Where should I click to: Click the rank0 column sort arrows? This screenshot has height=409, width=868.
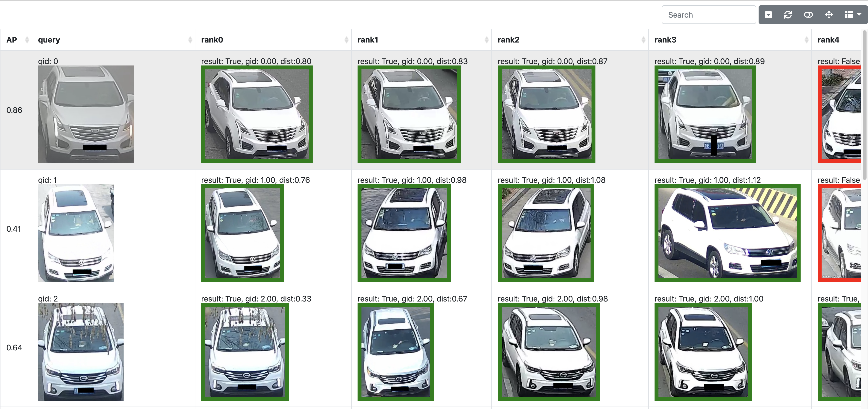click(x=346, y=40)
